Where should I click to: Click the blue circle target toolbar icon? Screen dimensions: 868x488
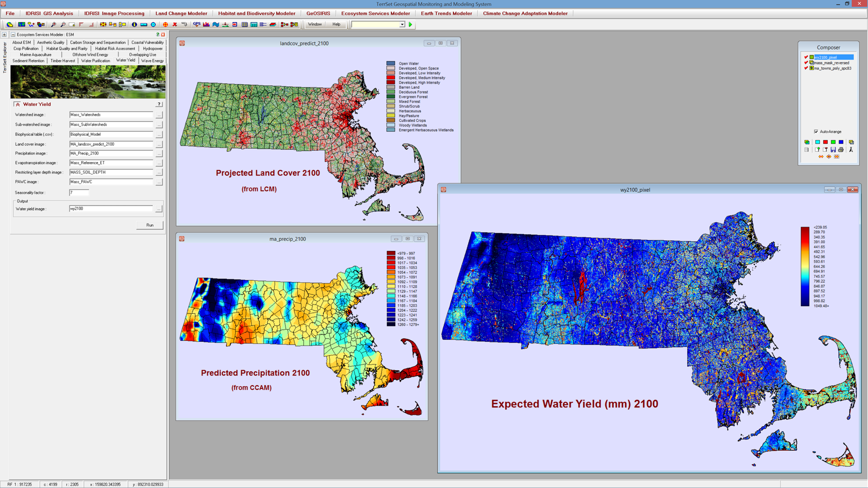[153, 24]
